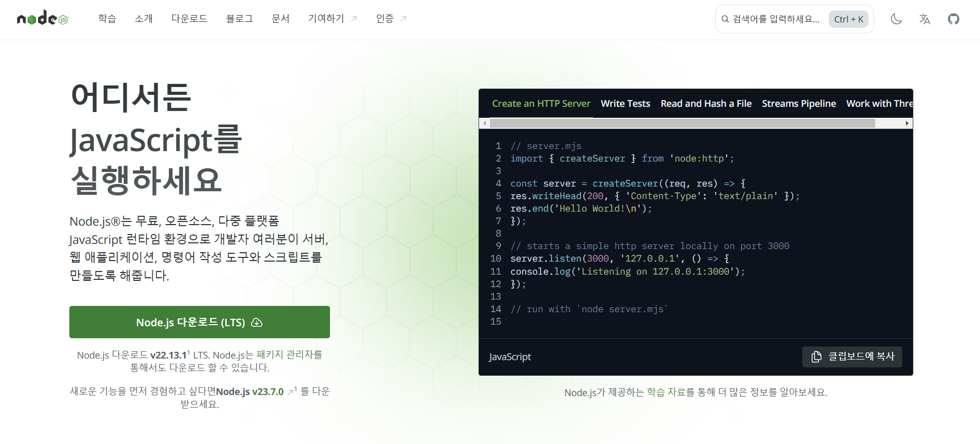Click the console.log Listening code line
Image resolution: width=980 pixels, height=444 pixels.
pyautogui.click(x=628, y=272)
